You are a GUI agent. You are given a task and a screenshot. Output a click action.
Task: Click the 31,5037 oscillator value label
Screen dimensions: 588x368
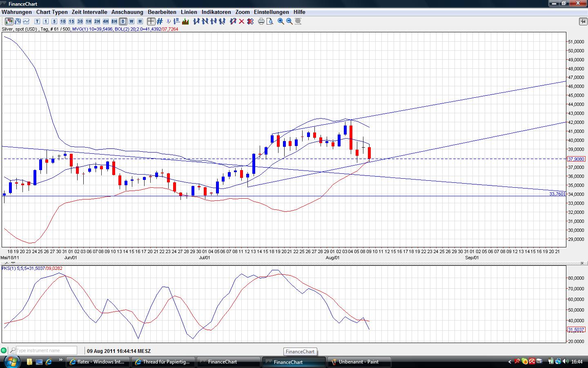click(x=576, y=330)
